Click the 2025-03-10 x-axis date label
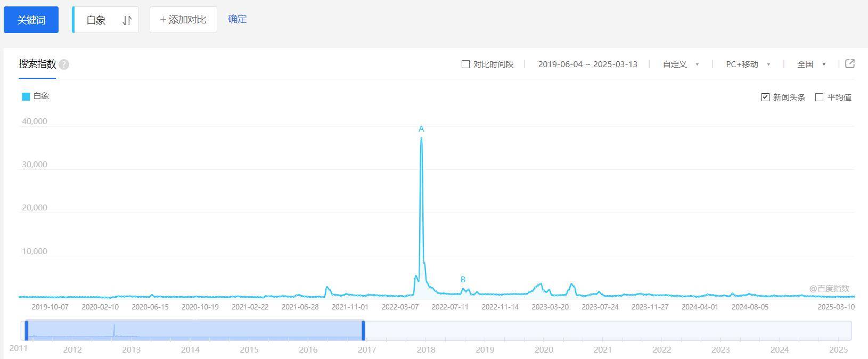This screenshot has height=359, width=868. (x=836, y=307)
